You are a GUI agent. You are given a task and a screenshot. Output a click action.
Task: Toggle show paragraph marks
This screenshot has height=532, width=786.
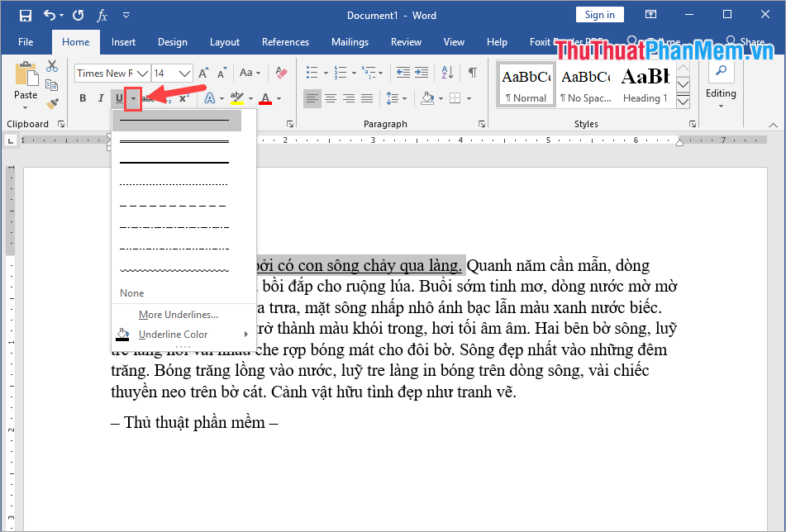pos(473,72)
